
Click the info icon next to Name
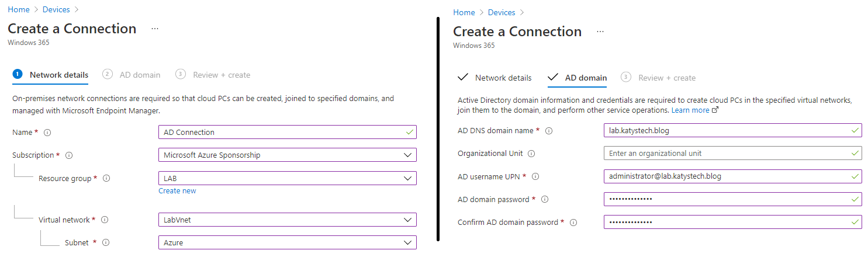[47, 133]
